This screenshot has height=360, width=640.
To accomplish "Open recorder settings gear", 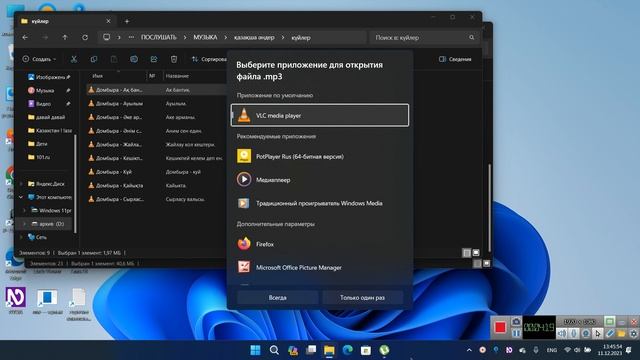I will click(x=633, y=334).
